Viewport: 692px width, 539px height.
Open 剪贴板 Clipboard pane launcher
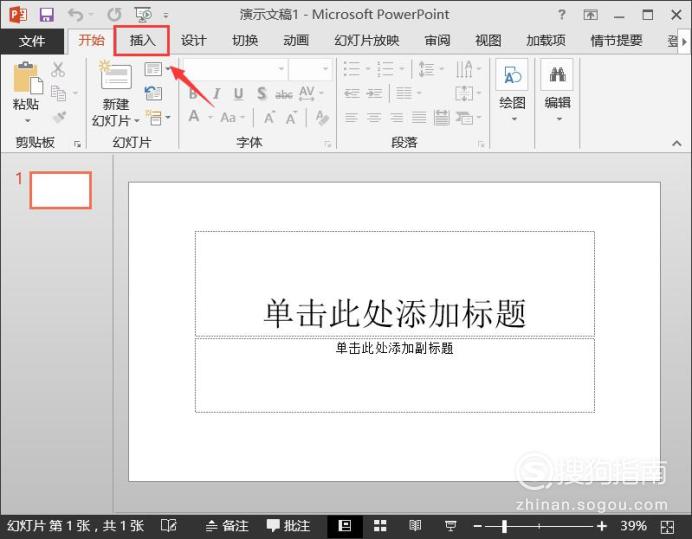(77, 144)
